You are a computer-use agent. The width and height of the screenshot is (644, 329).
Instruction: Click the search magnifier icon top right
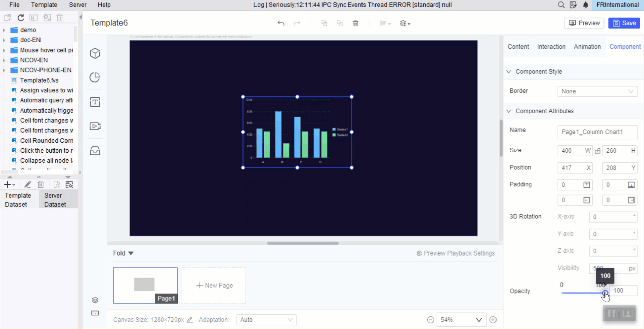coord(561,5)
